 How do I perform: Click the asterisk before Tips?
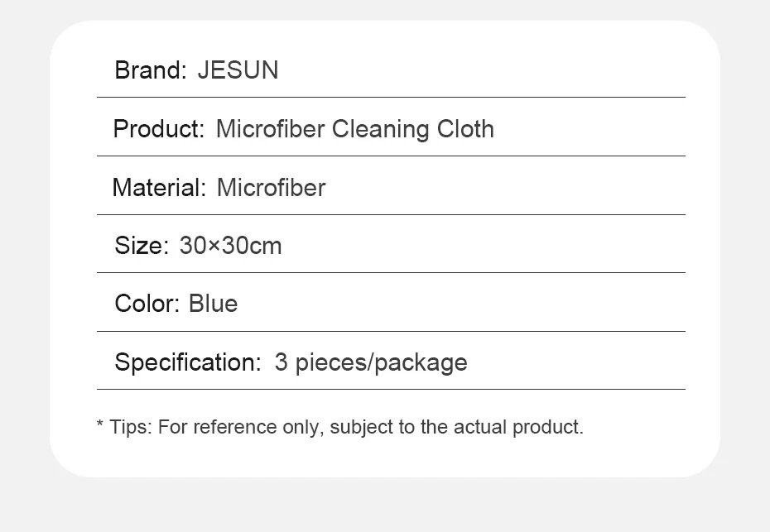pyautogui.click(x=100, y=426)
